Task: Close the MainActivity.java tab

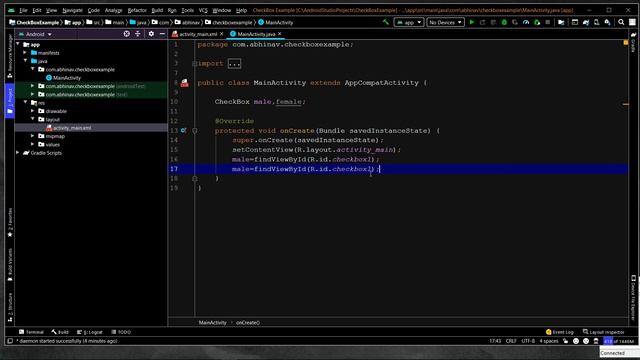Action: [x=280, y=34]
